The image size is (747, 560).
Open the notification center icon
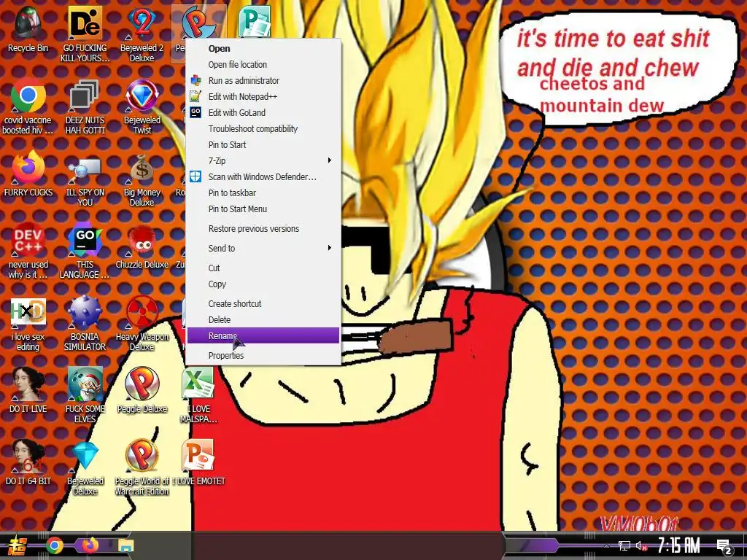[724, 547]
